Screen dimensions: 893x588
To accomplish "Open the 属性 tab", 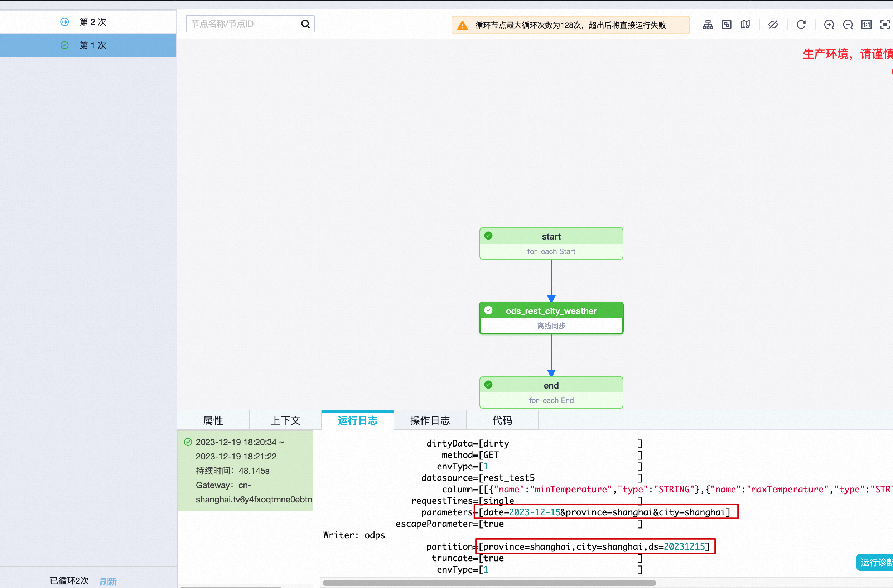I will point(213,420).
